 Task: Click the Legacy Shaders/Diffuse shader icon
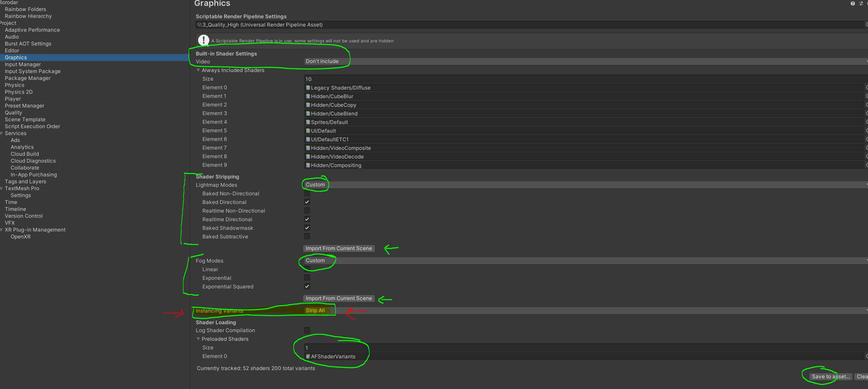click(308, 88)
